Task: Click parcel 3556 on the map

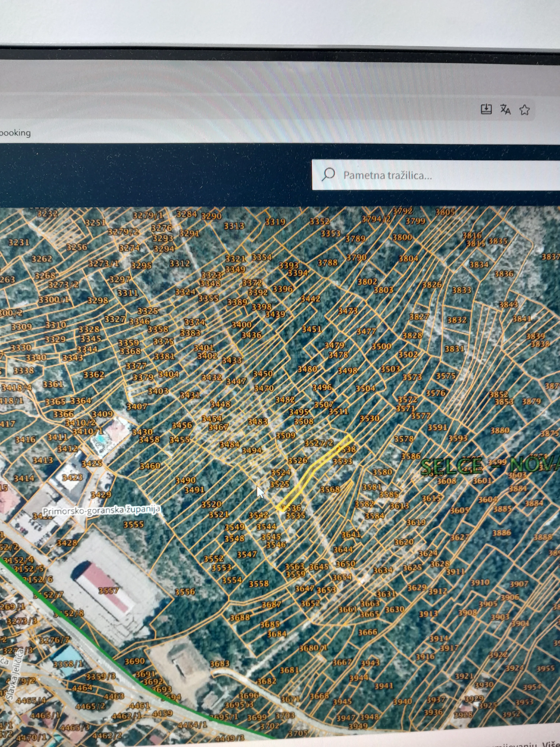Action: [x=185, y=591]
